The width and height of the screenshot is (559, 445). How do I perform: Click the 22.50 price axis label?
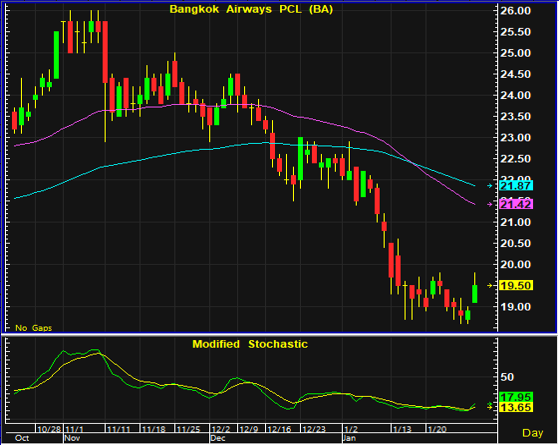pos(516,159)
